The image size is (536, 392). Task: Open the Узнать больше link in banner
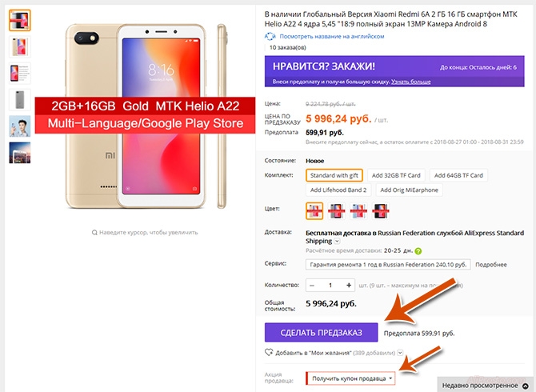point(411,82)
